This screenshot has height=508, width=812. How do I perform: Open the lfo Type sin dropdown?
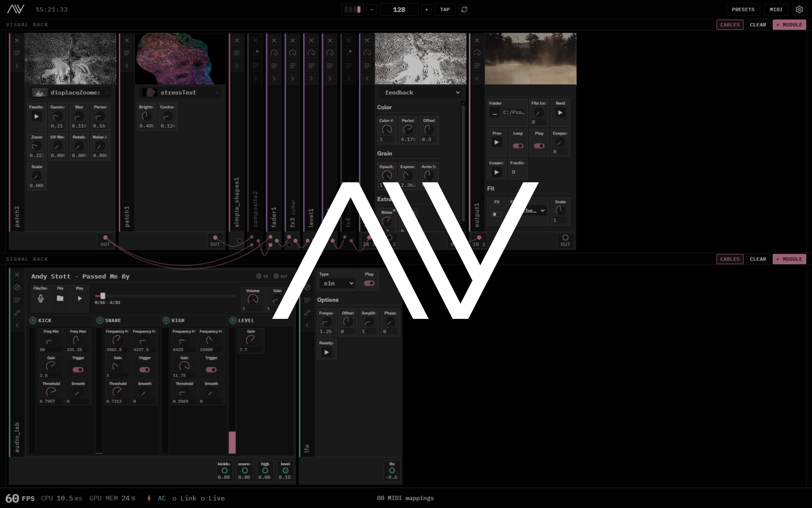[337, 283]
